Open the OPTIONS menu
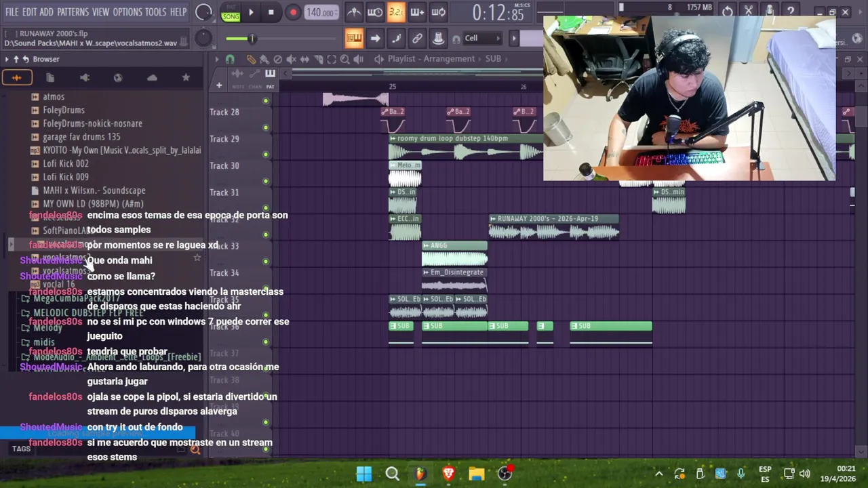Image resolution: width=868 pixels, height=488 pixels. (127, 12)
